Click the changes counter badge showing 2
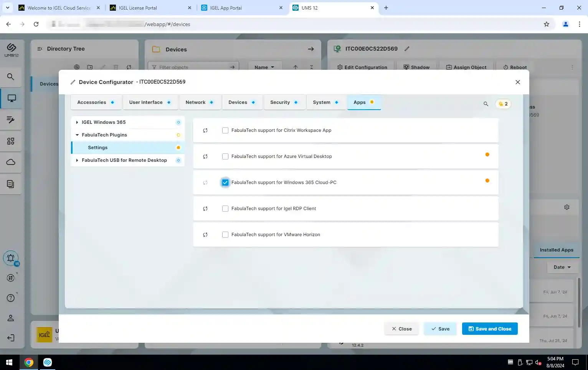Image resolution: width=588 pixels, height=370 pixels. coord(503,104)
